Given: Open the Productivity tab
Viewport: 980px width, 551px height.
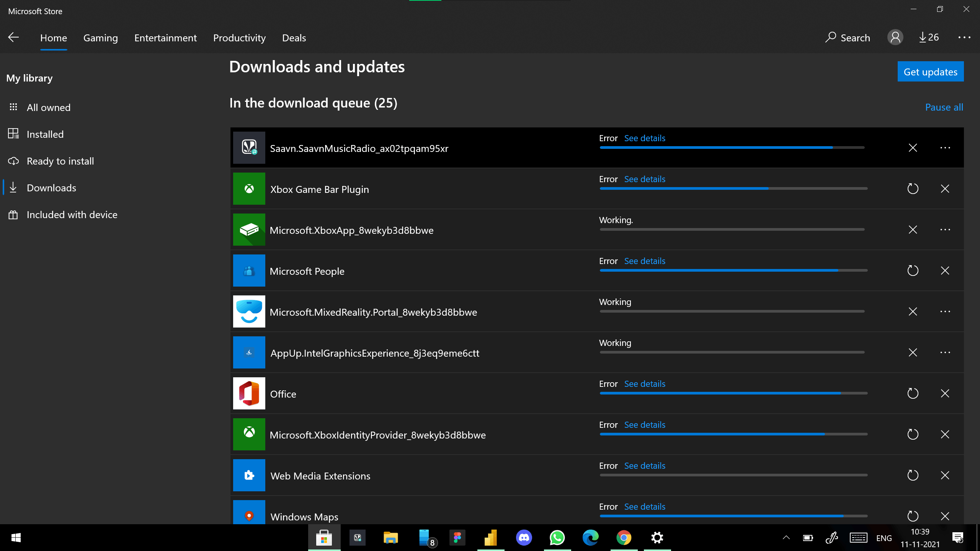Looking at the screenshot, I should pyautogui.click(x=239, y=38).
